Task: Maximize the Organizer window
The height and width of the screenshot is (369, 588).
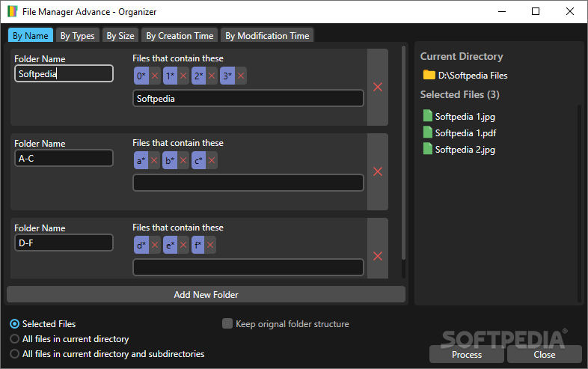Action: pyautogui.click(x=536, y=12)
